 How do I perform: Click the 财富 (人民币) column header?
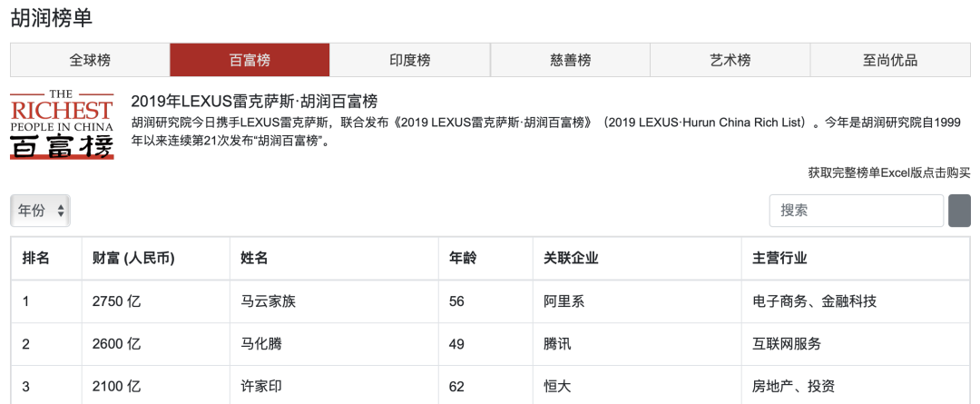tap(133, 259)
